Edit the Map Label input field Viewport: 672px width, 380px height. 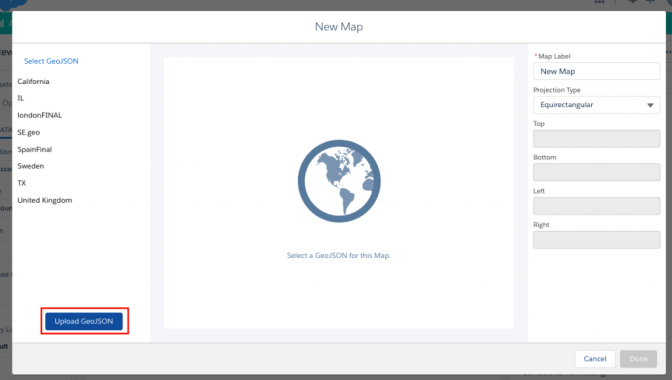pyautogui.click(x=597, y=71)
